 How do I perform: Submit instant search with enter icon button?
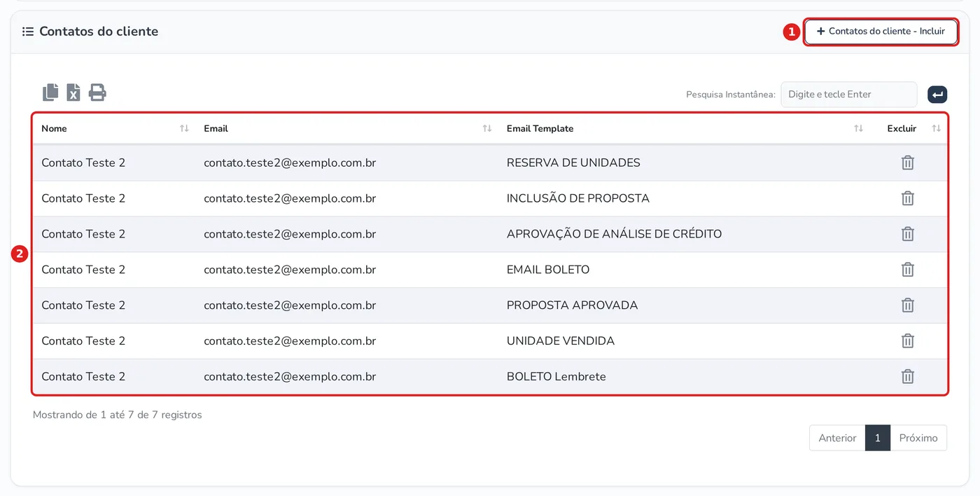click(x=937, y=94)
